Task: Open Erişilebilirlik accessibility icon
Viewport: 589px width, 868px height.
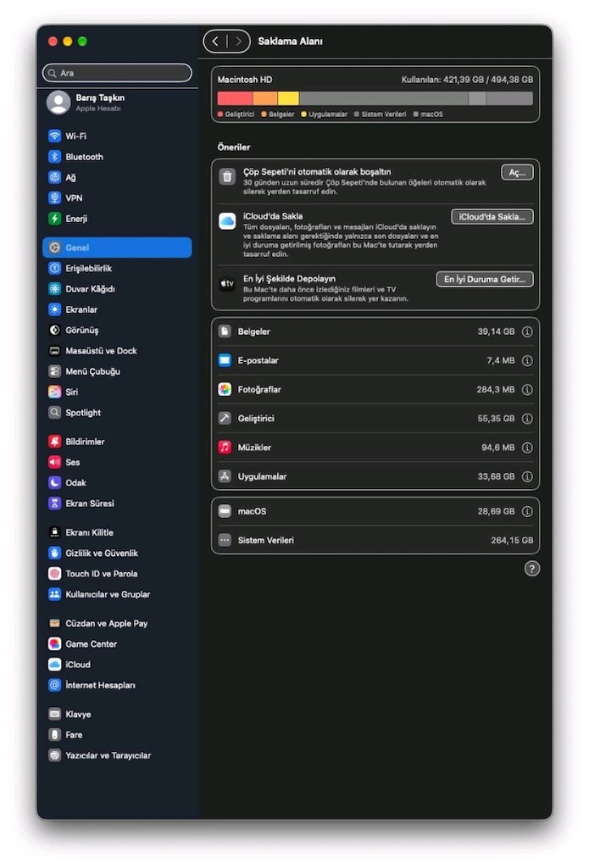Action: (x=54, y=269)
